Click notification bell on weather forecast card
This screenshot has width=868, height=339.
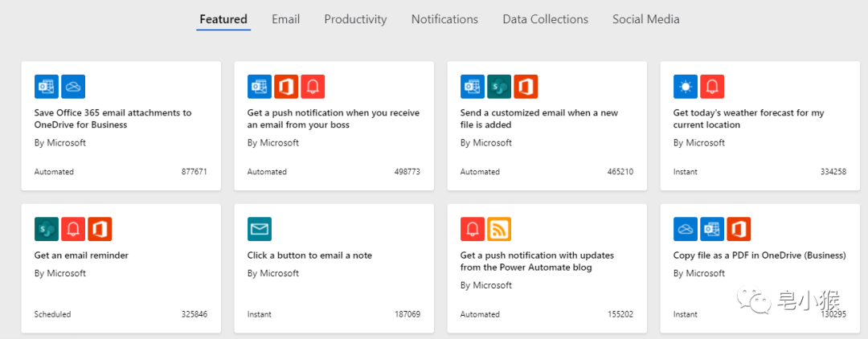[x=712, y=87]
